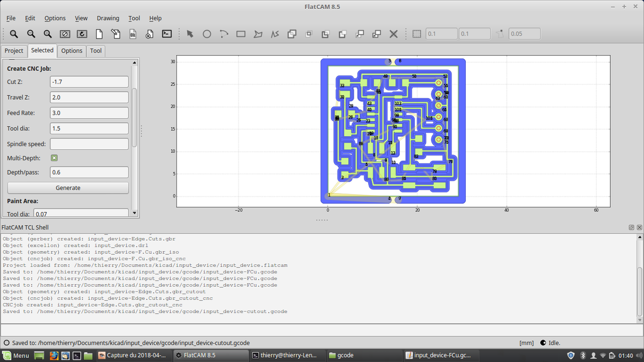This screenshot has width=644, height=362.
Task: Click the Polygon Subtraction icon
Action: pyautogui.click(x=325, y=34)
